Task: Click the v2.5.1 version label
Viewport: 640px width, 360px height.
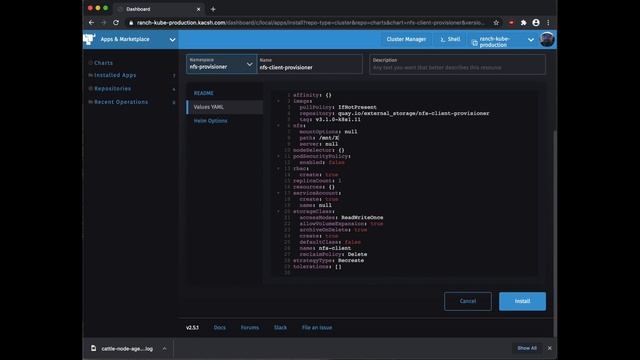Action: 192,327
